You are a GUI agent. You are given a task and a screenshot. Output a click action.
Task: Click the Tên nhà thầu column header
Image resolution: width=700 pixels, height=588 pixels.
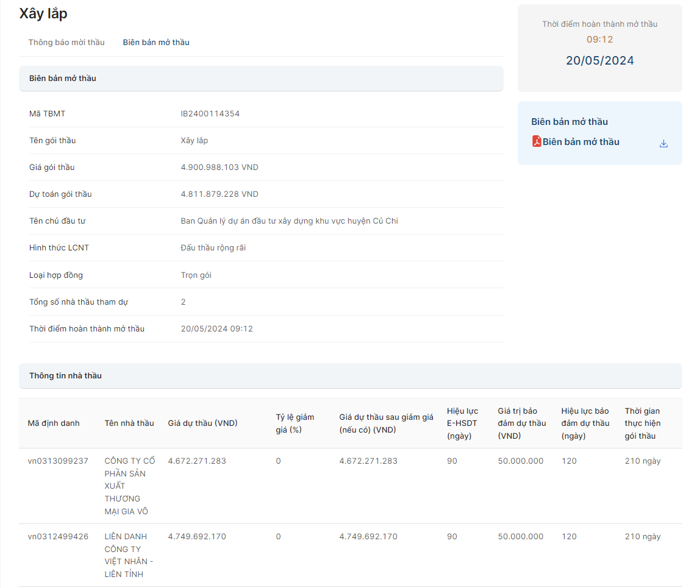pyautogui.click(x=129, y=423)
